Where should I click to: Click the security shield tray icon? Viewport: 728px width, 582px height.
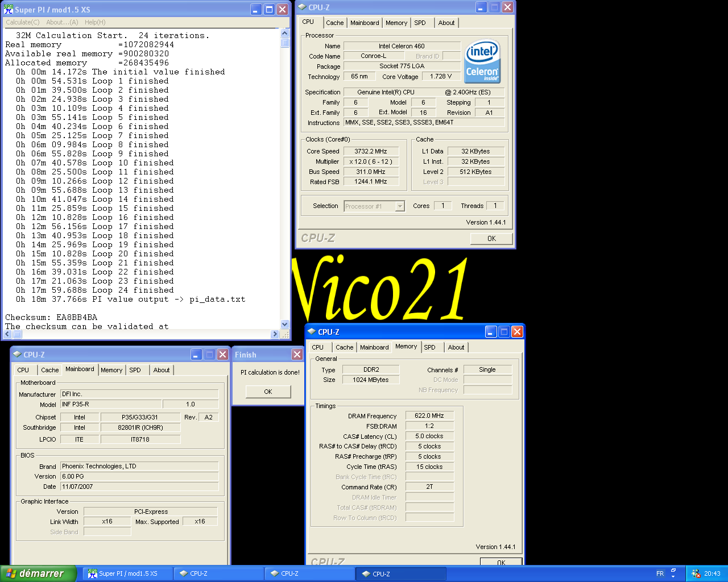tap(696, 573)
